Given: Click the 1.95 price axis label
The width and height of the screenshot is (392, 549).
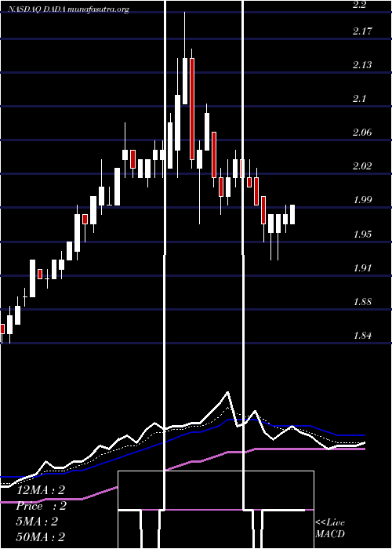Looking at the screenshot, I should click(362, 234).
